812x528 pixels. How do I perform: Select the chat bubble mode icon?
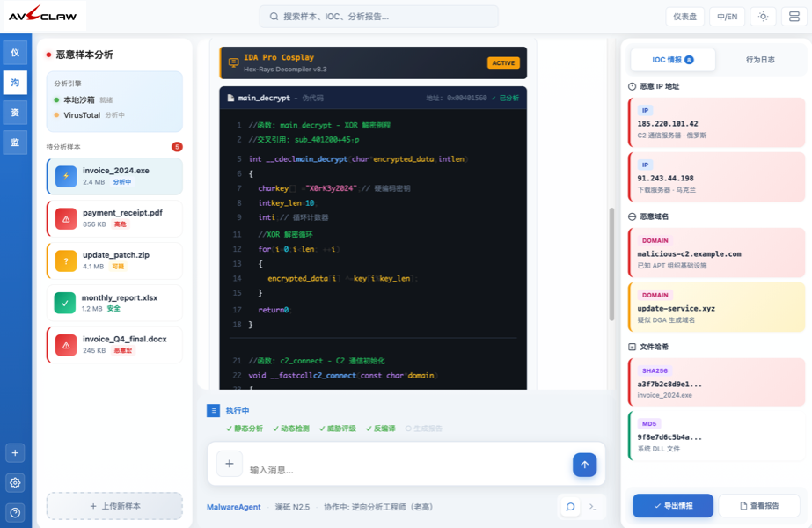(570, 507)
